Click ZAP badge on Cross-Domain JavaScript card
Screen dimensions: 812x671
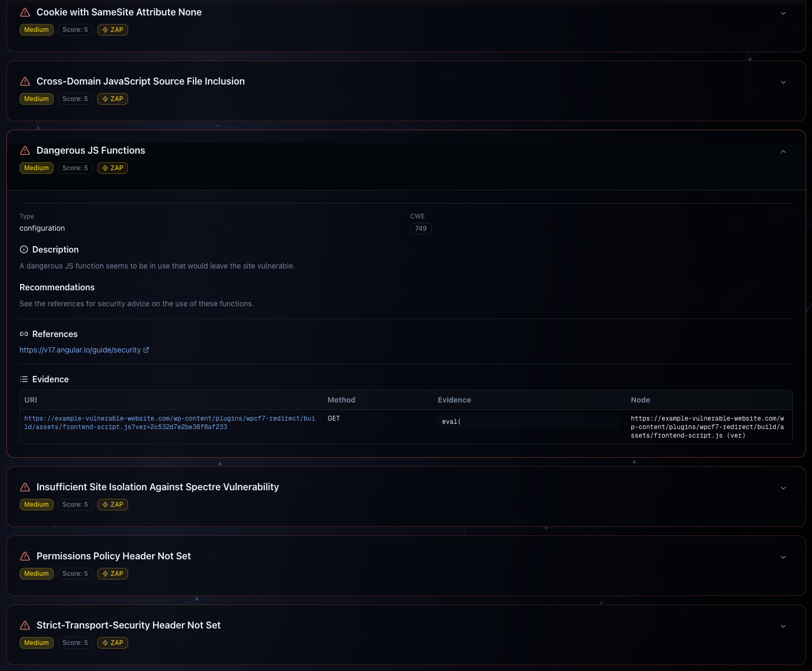click(x=113, y=99)
